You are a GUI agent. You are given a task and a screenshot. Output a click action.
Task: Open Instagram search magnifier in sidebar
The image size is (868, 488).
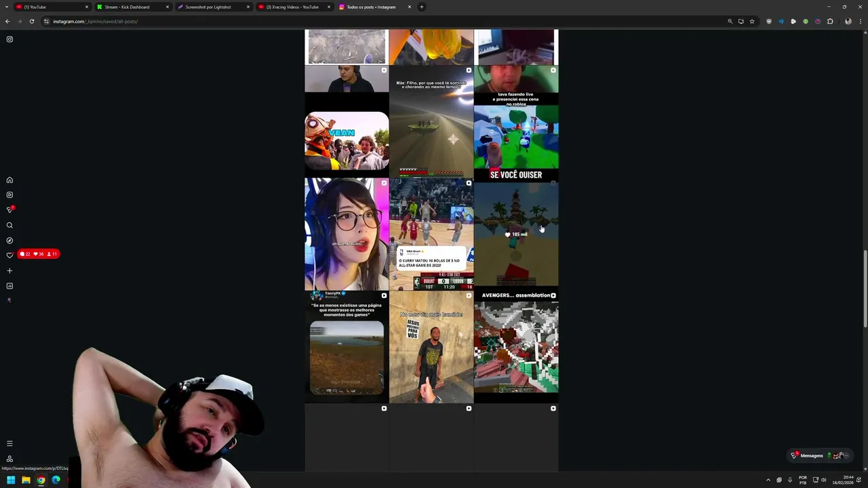click(9, 225)
